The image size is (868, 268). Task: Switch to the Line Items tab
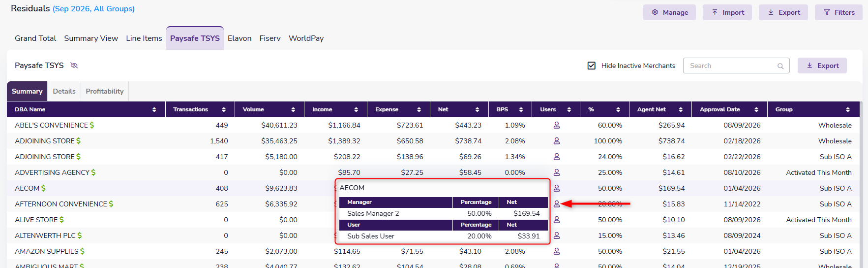144,38
